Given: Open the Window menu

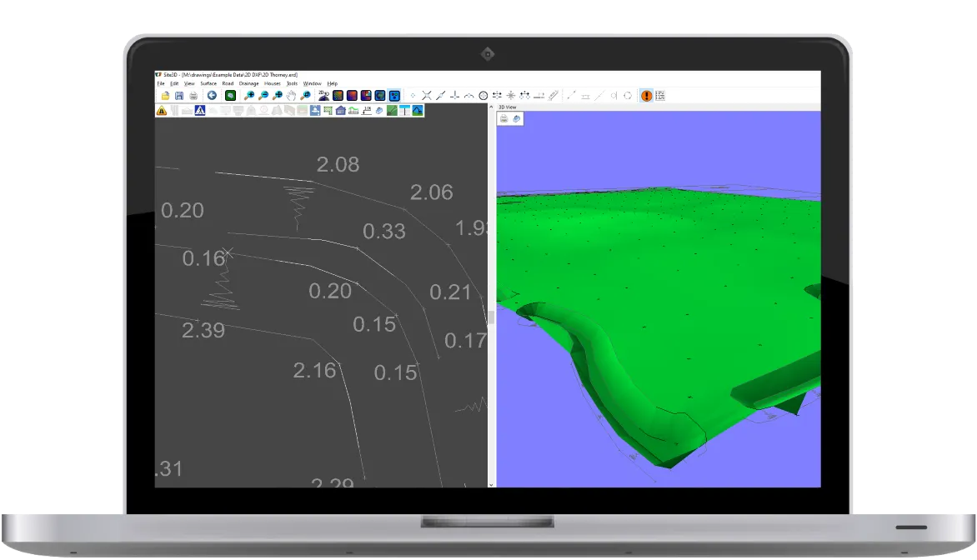Looking at the screenshot, I should (x=312, y=83).
